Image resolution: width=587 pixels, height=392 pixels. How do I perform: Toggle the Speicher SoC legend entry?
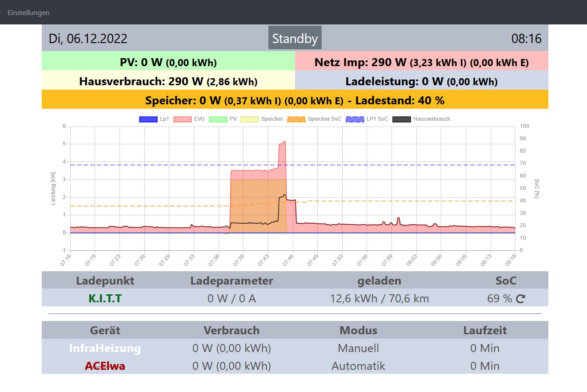314,119
